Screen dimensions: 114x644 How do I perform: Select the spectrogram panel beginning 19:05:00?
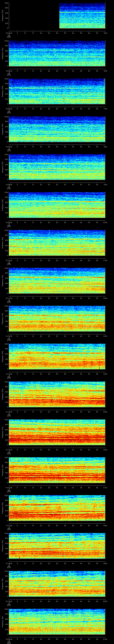[x=57, y=54]
